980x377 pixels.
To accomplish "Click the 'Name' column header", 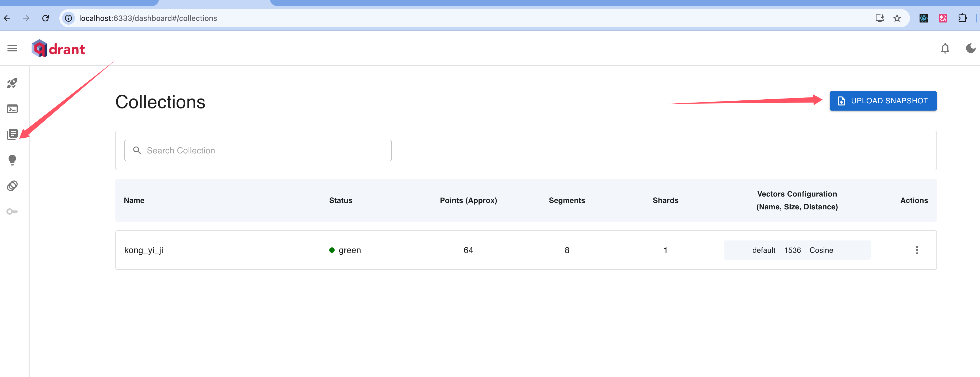I will tap(134, 200).
